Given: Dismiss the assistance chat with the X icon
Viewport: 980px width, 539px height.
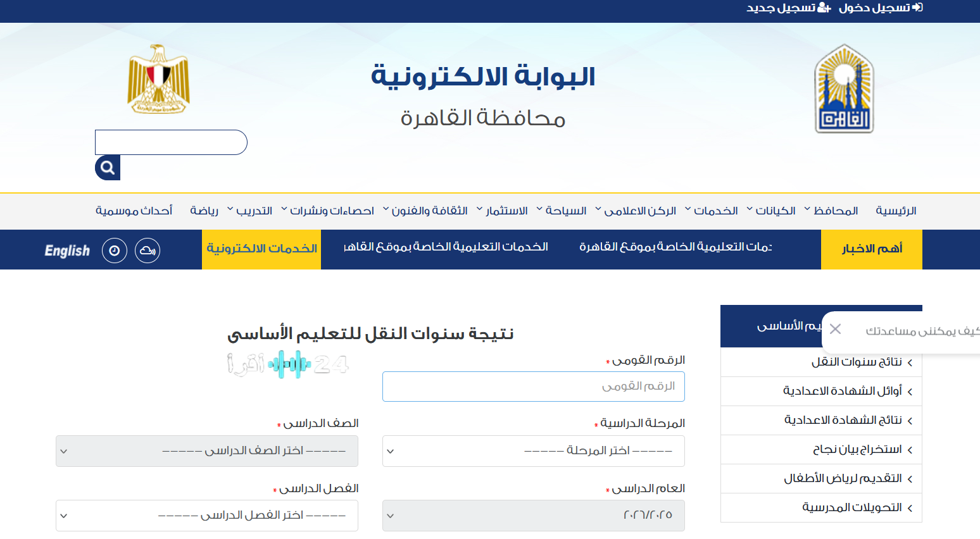Looking at the screenshot, I should point(835,329).
